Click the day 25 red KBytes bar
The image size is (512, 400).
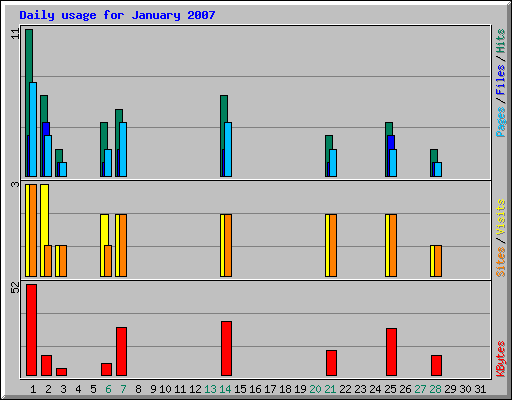click(x=391, y=352)
